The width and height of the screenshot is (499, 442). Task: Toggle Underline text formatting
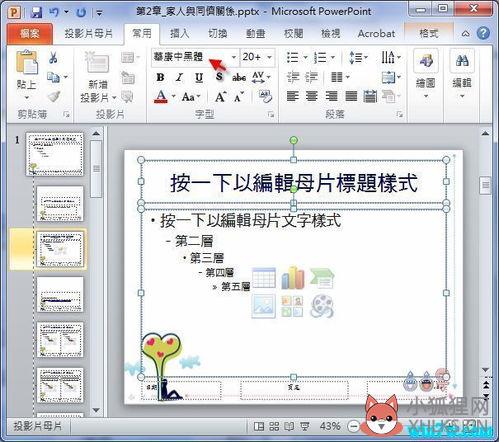pyautogui.click(x=199, y=77)
